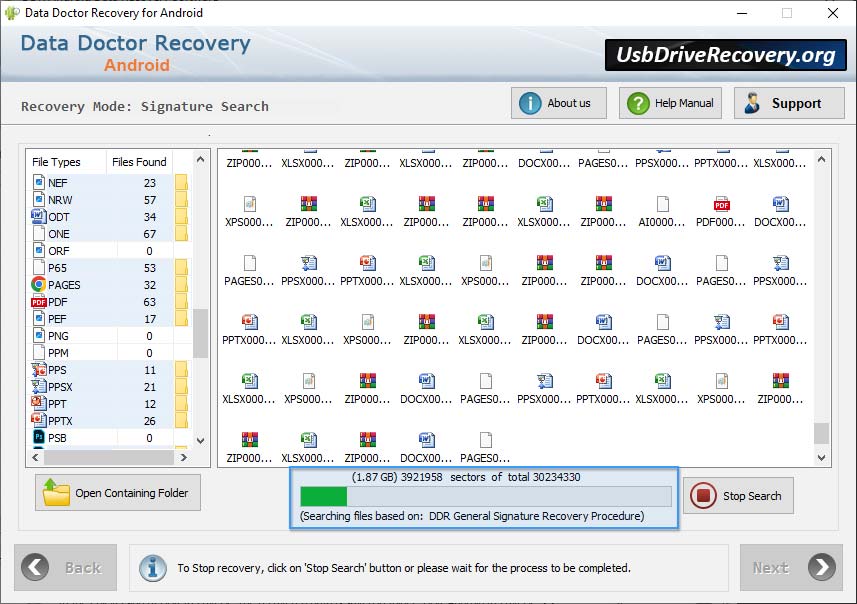Select the PEF file type icon
This screenshot has width=857, height=604.
[39, 318]
